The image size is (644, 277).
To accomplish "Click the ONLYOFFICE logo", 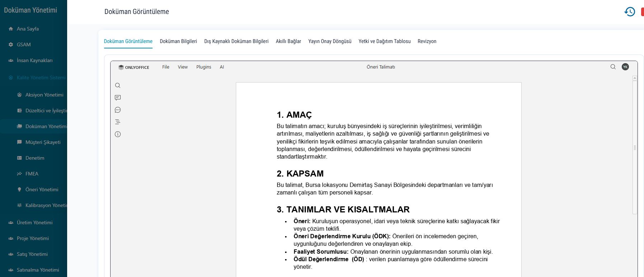I will tap(134, 67).
